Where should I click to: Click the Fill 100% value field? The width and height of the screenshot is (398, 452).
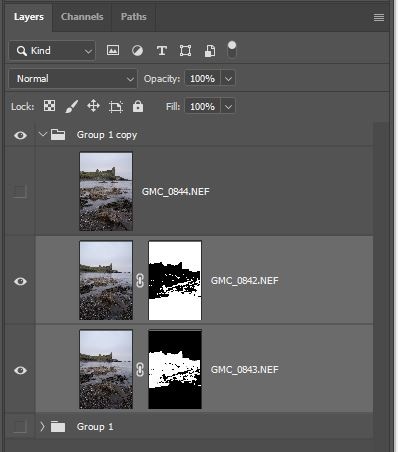coord(203,107)
